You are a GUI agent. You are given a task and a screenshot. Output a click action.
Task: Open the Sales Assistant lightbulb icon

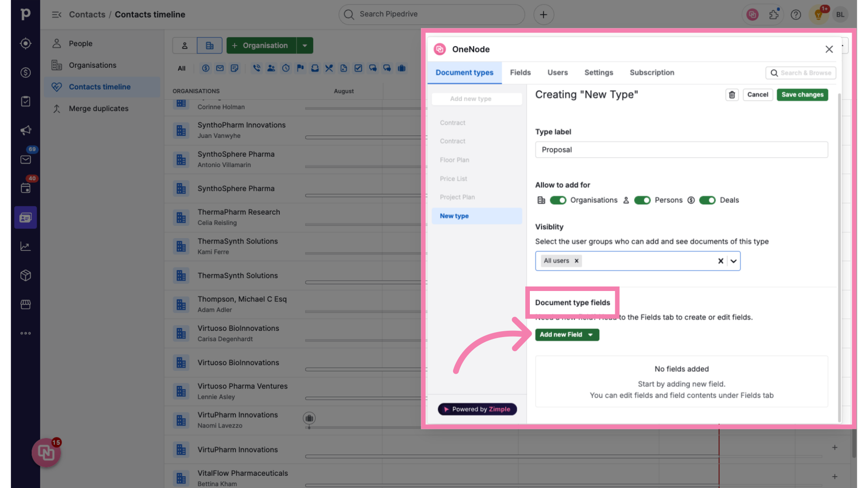click(x=818, y=14)
